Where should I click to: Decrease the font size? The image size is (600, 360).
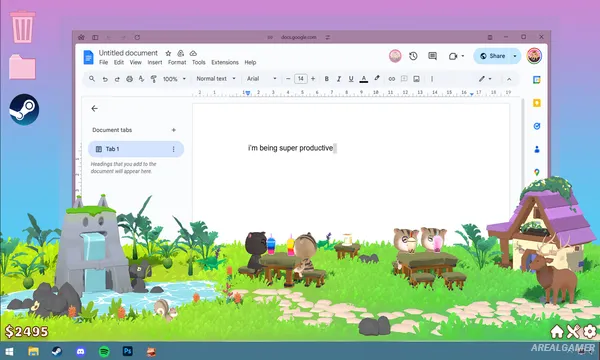point(288,79)
